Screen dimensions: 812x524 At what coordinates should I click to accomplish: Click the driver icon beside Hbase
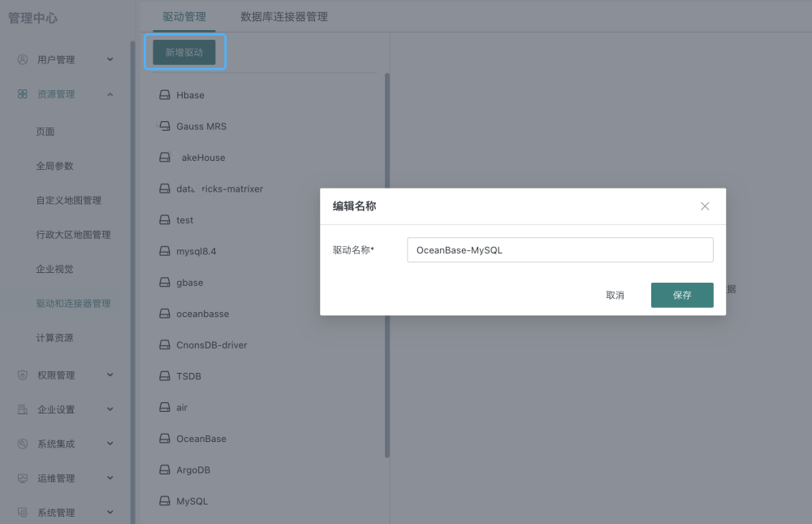click(x=165, y=95)
